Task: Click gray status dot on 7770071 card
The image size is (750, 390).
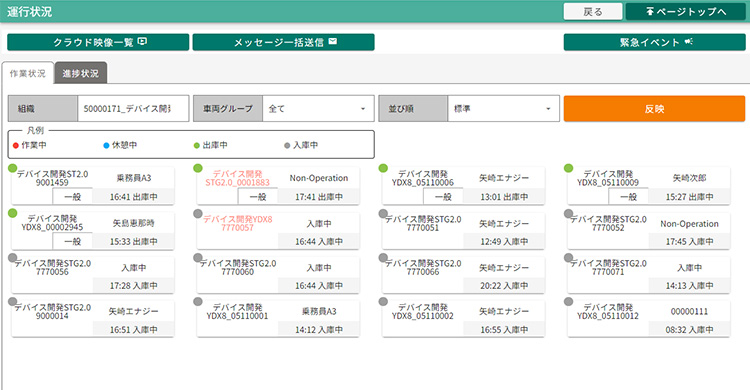Action: tap(568, 257)
